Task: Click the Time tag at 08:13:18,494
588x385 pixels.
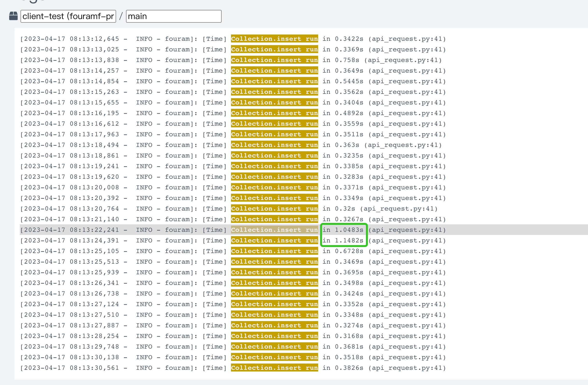Action: (214, 145)
